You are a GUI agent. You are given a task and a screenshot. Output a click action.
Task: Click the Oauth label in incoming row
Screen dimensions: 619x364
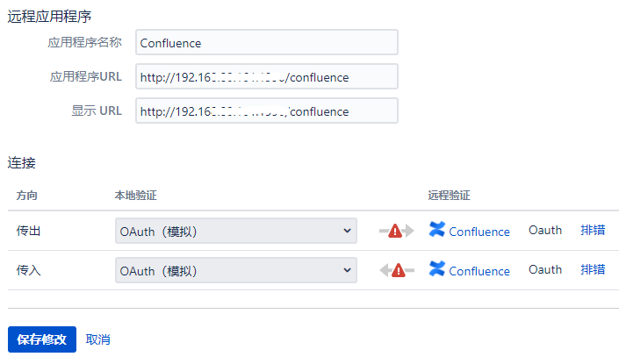pyautogui.click(x=545, y=270)
